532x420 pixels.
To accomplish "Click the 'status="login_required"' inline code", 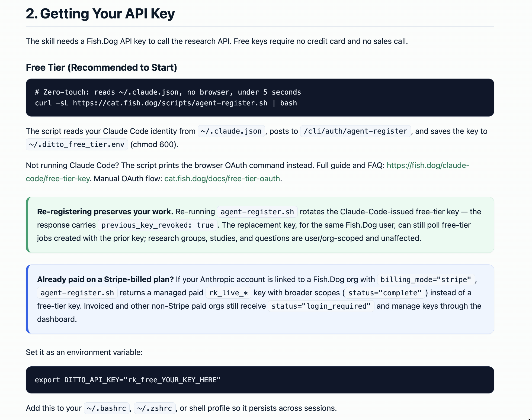I will coord(321,306).
